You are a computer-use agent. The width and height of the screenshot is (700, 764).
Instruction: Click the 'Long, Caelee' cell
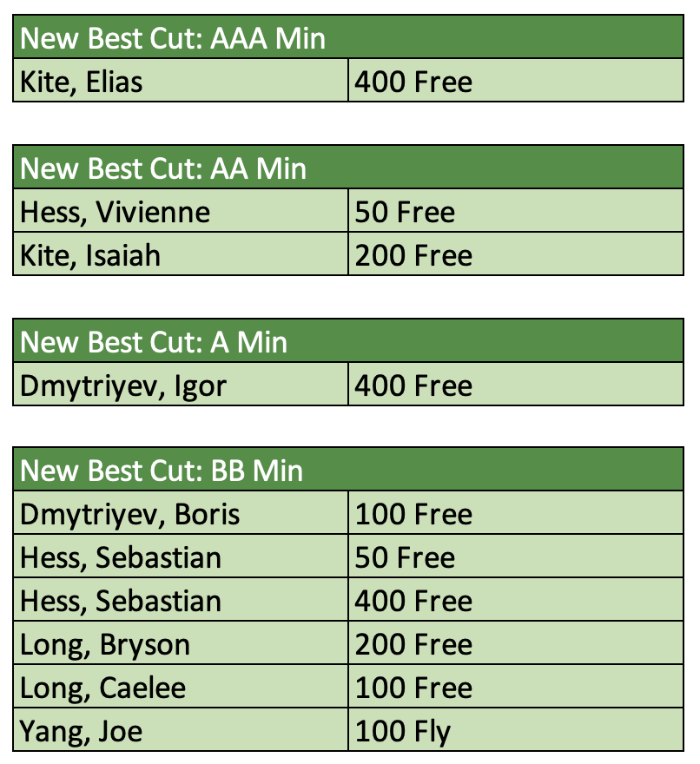103,688
